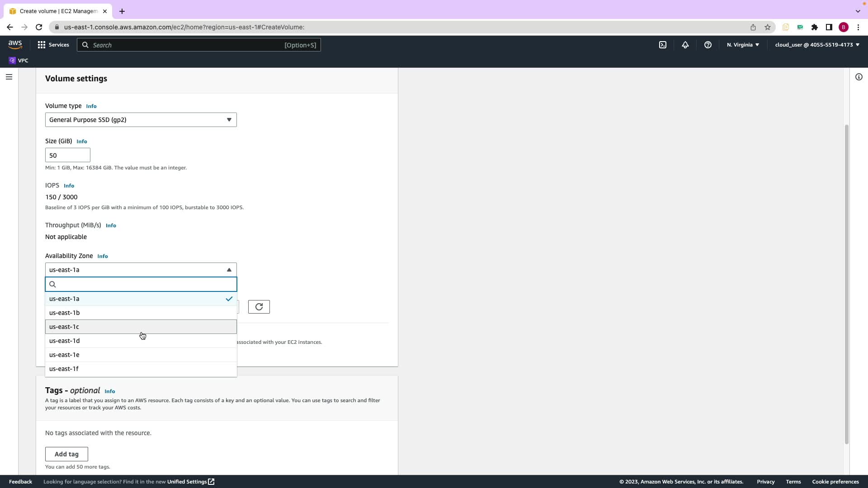Open VPC shortcut in favorites bar
The width and height of the screenshot is (868, 488).
[19, 61]
